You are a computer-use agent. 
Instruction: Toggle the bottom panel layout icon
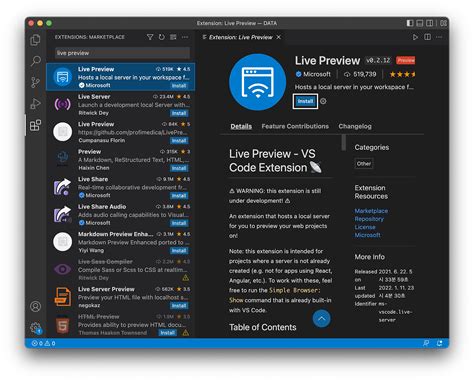point(420,23)
